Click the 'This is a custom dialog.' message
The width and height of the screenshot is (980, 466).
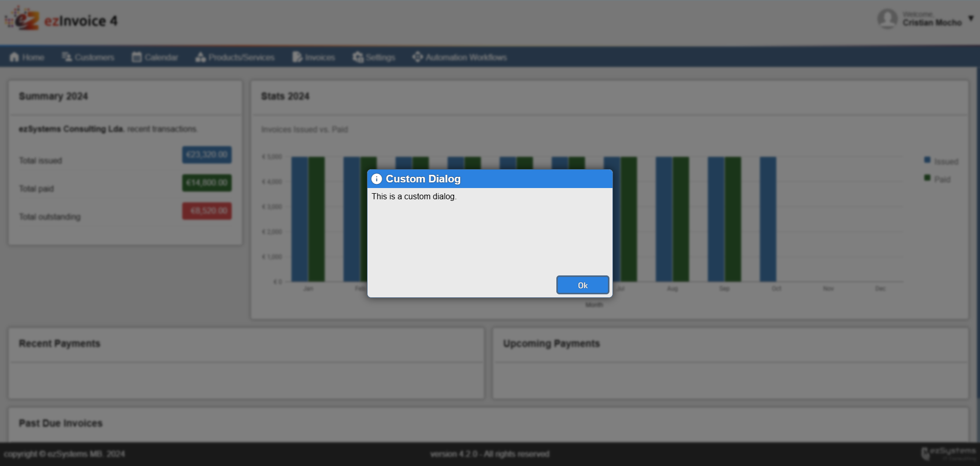click(x=414, y=196)
